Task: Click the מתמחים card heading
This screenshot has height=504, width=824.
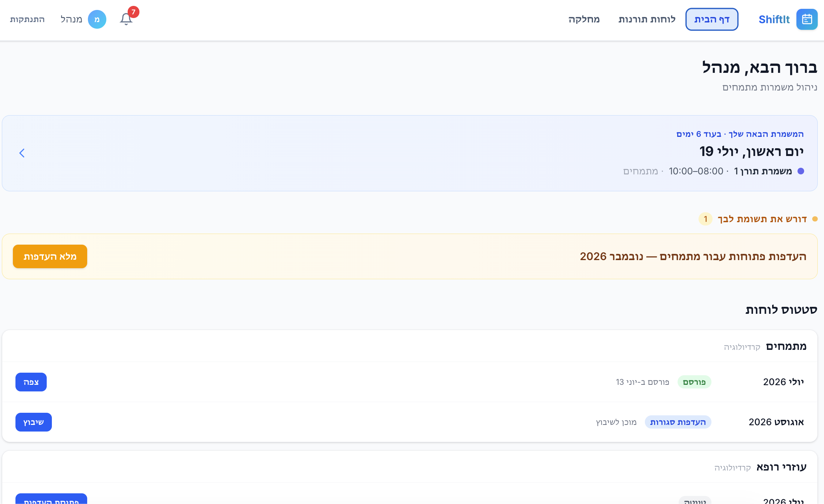Action: [x=786, y=346]
